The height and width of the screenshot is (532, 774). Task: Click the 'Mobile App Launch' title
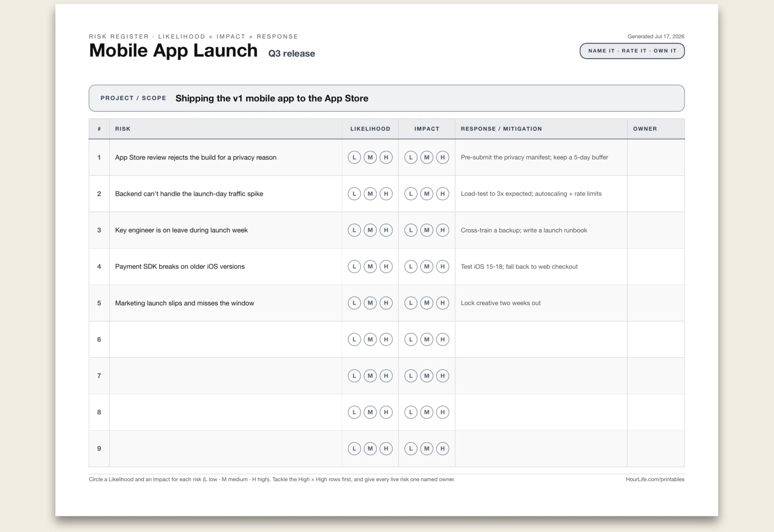pyautogui.click(x=173, y=50)
